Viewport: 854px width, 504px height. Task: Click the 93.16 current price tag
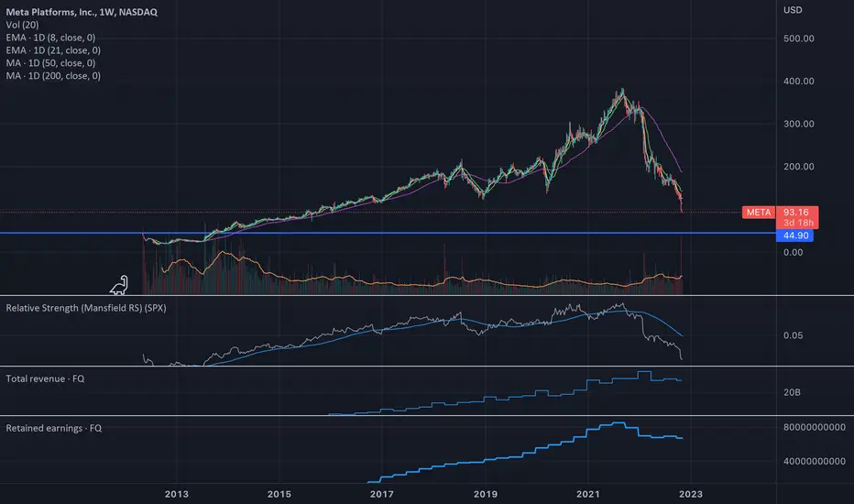(795, 212)
